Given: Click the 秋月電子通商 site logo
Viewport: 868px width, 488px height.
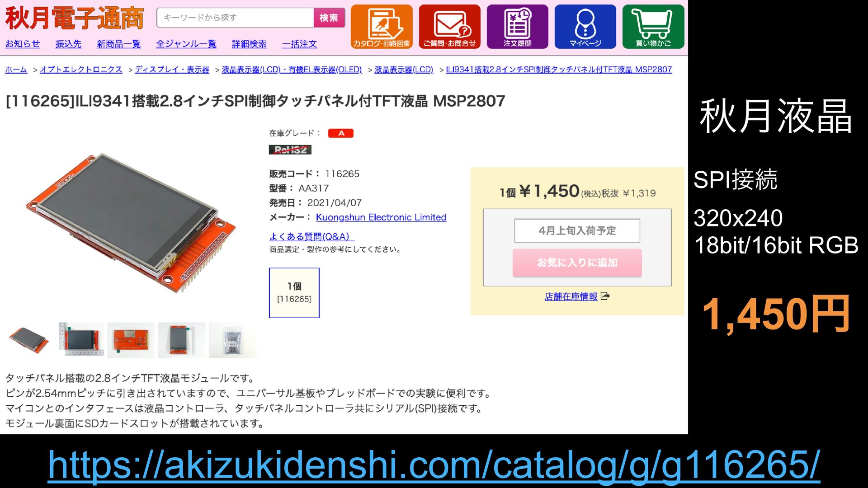Looking at the screenshot, I should 75,18.
